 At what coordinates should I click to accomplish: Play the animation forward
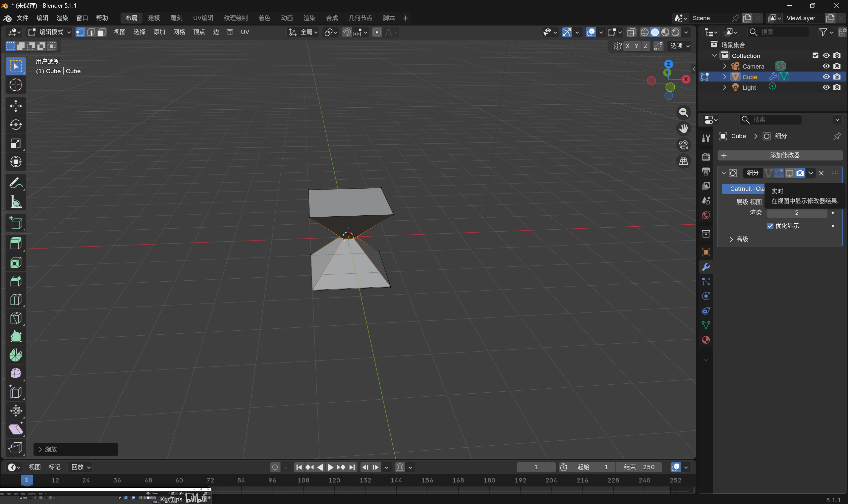click(x=330, y=467)
